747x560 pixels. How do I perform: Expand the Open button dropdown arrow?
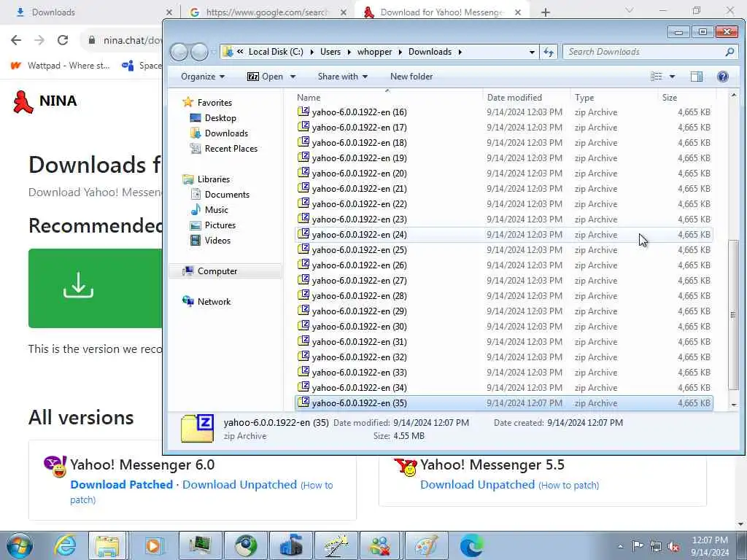(293, 77)
